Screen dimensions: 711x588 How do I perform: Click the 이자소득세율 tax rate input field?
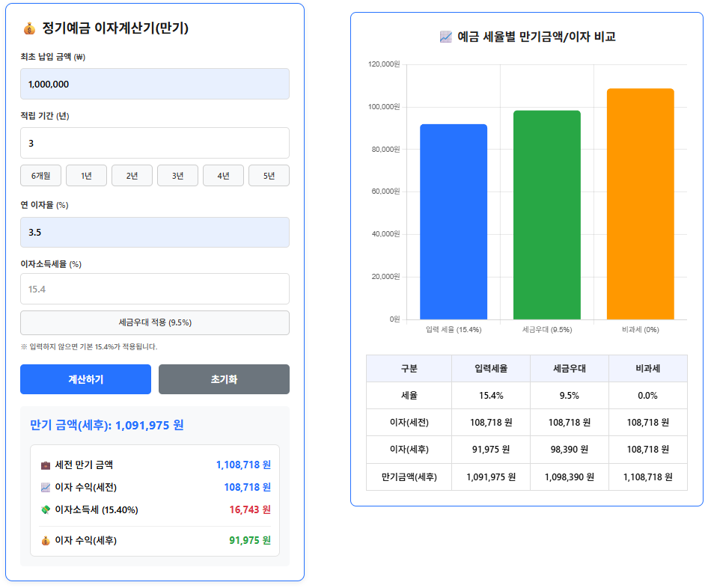pos(154,289)
